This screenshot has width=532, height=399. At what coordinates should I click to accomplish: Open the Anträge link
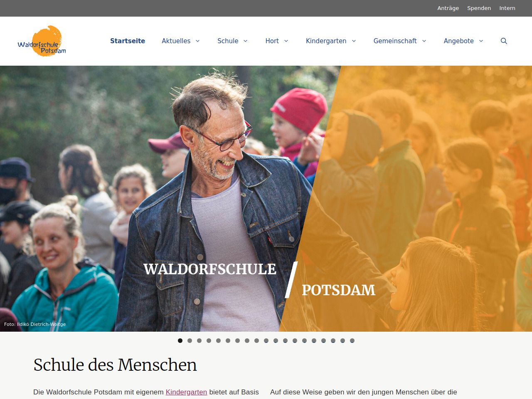click(x=448, y=8)
